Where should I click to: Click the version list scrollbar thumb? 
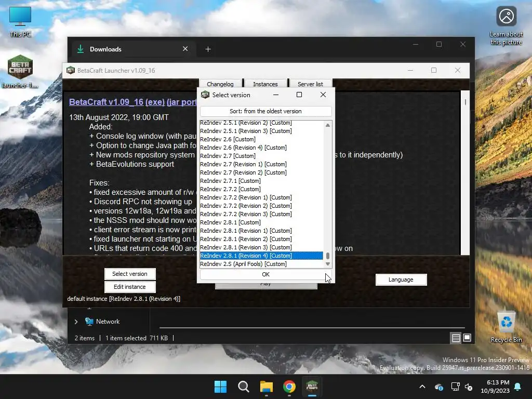[x=327, y=256]
